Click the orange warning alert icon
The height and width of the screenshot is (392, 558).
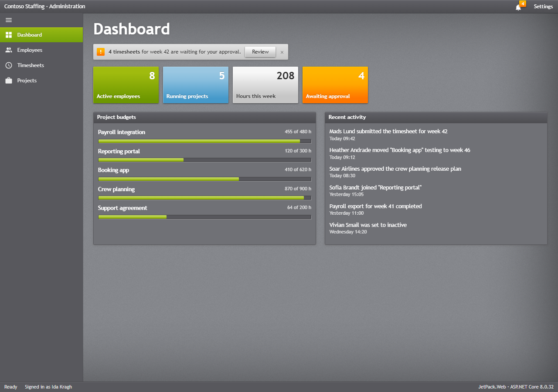101,52
